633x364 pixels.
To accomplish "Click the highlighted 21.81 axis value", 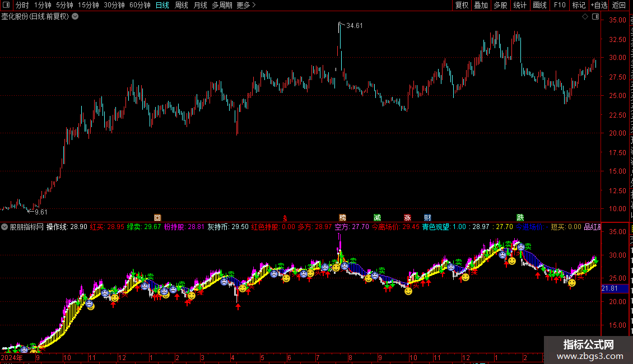I will click(x=615, y=288).
